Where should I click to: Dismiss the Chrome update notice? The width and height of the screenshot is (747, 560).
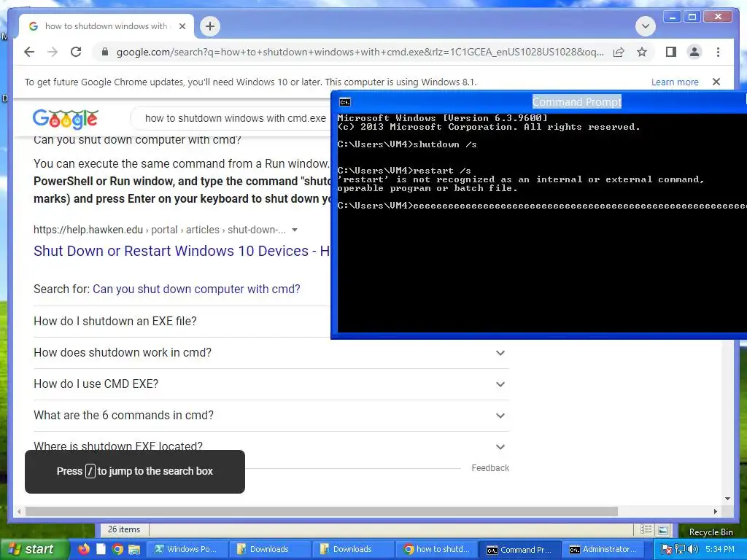[716, 82]
